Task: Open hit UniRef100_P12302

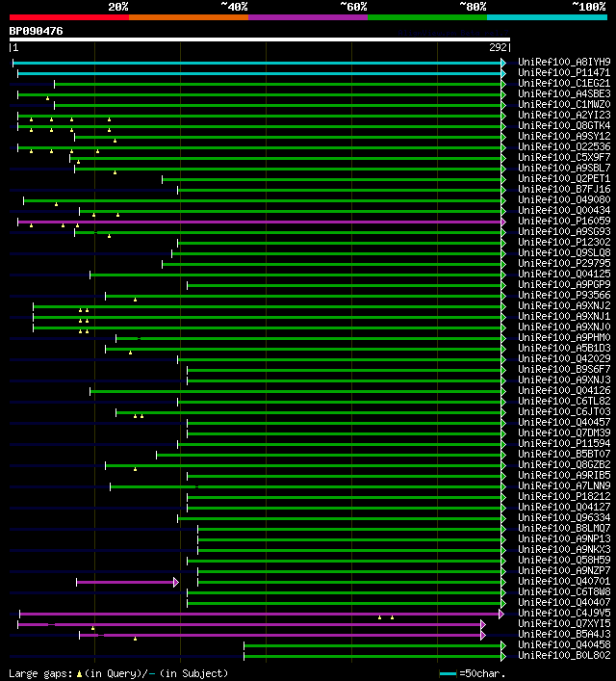Action: pos(564,243)
